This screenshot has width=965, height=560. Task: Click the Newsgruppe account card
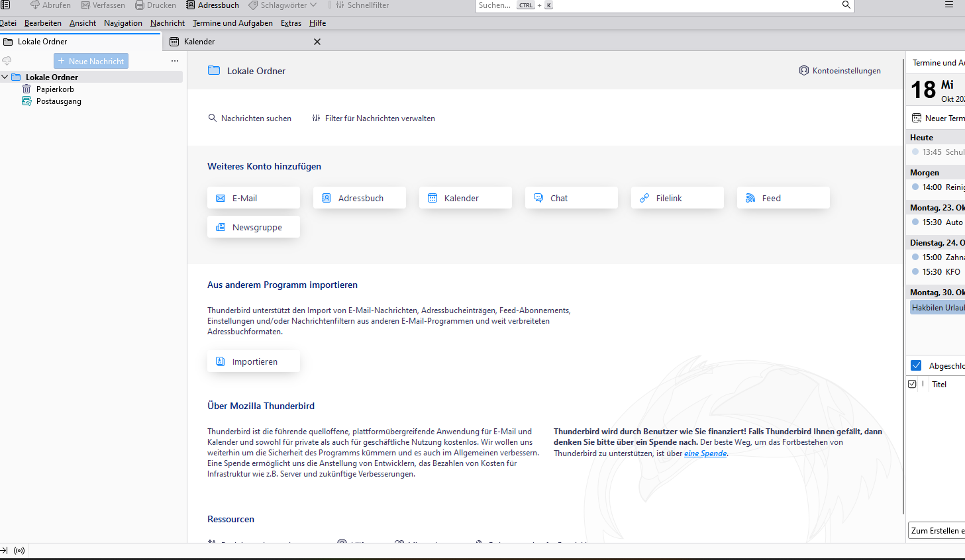(254, 227)
